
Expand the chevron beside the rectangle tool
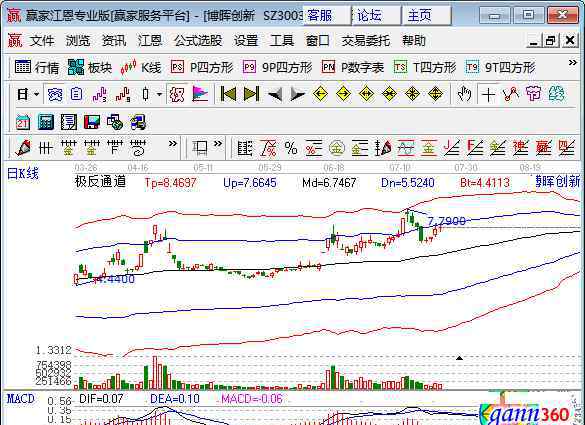218,144
